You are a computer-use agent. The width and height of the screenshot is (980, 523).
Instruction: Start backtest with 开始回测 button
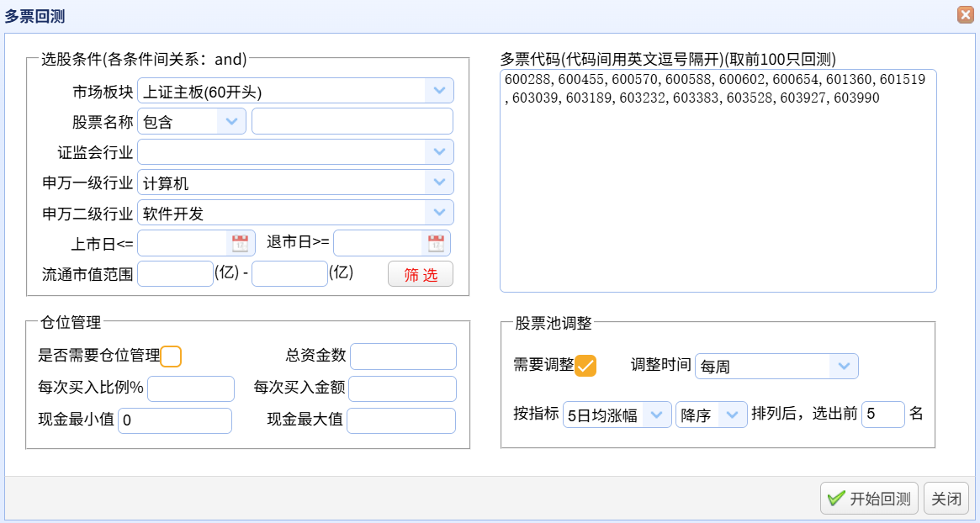pyautogui.click(x=869, y=499)
